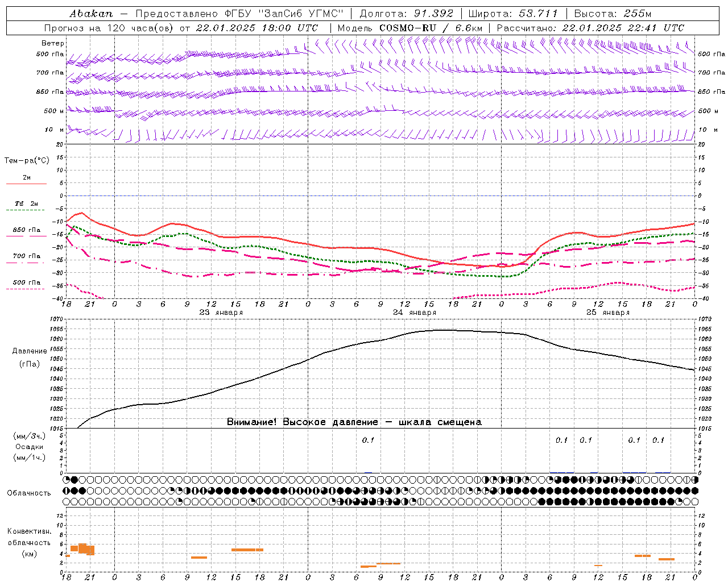The width and height of the screenshot is (728, 582).
Task: Click the (км) unit label of convective panel
Action: click(x=29, y=553)
